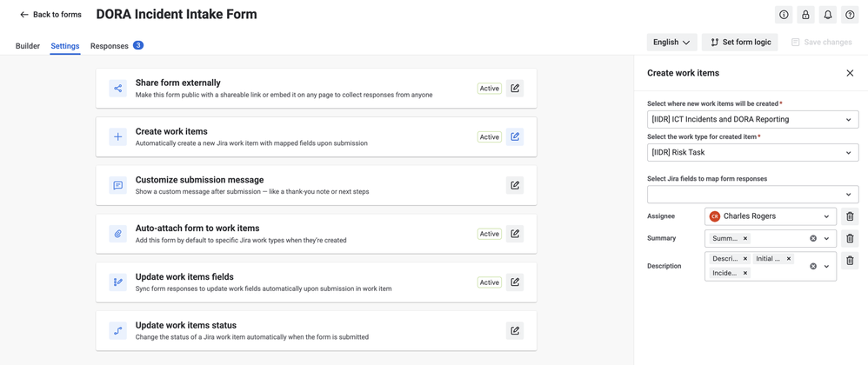868x365 pixels.
Task: Edit Auto-attach form to work items
Action: [515, 234]
